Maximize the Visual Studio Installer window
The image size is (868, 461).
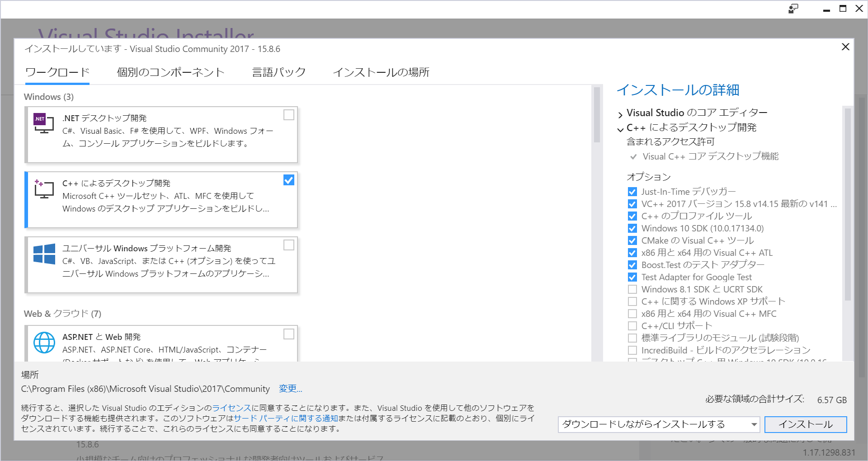(x=843, y=9)
